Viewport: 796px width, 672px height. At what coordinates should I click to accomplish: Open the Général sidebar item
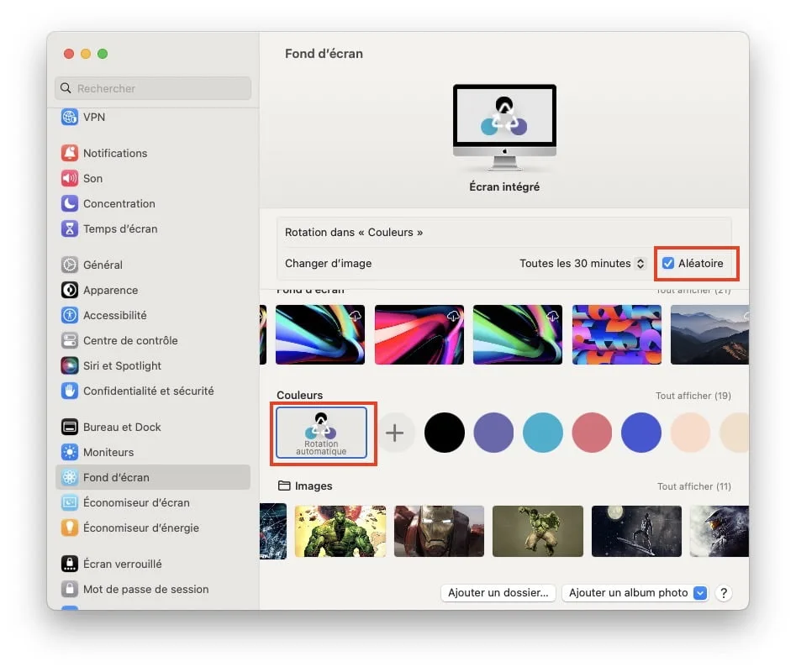[103, 265]
